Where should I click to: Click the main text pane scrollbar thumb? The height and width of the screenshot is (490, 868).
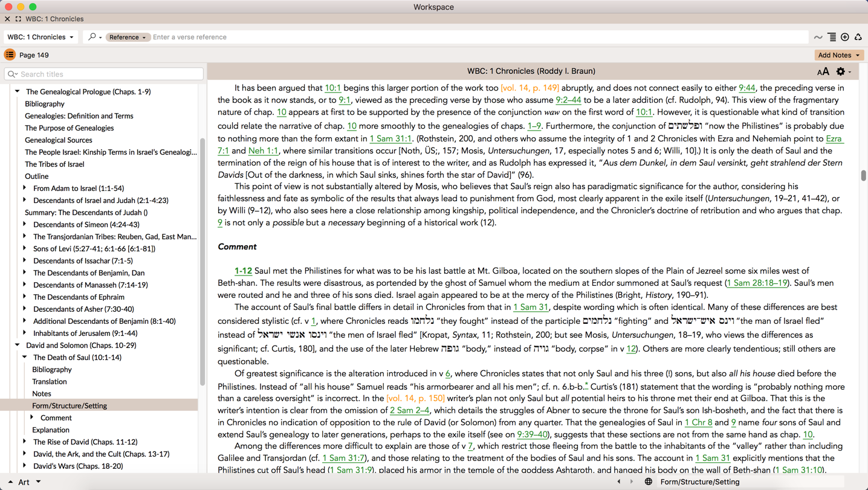coord(863,175)
